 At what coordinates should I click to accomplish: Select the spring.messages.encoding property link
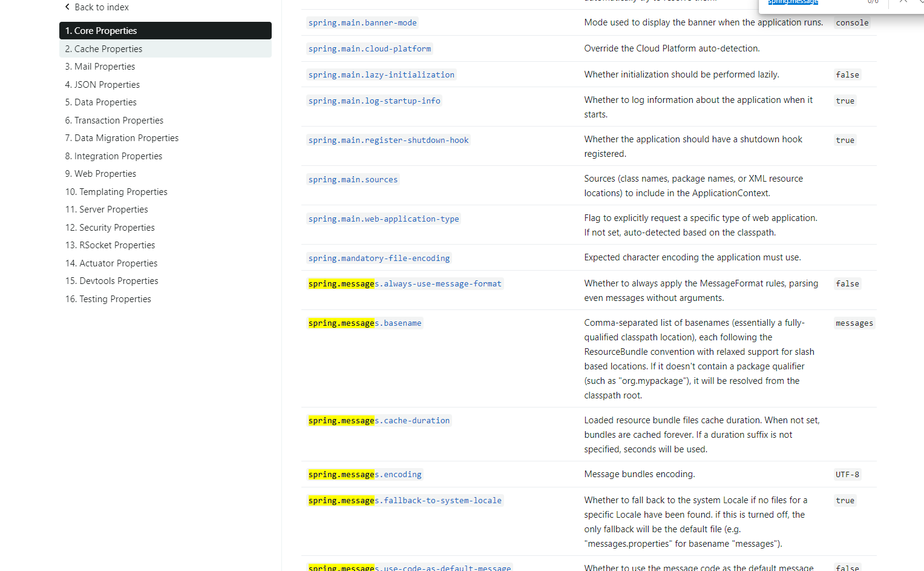pyautogui.click(x=365, y=475)
